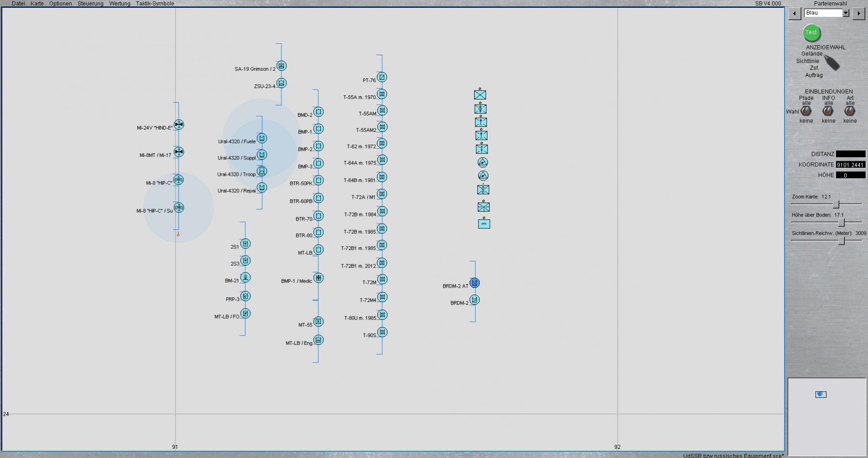Open the Taktik-Symbole menu
The image size is (868, 458).
(155, 4)
